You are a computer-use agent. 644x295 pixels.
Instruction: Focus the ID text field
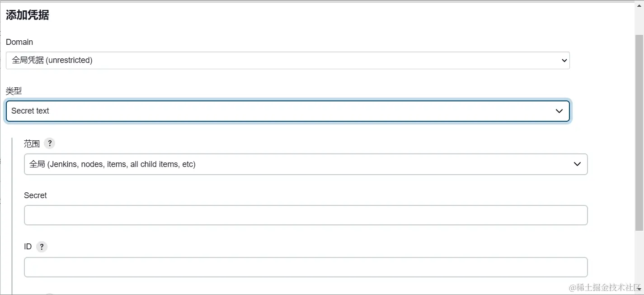pos(306,267)
